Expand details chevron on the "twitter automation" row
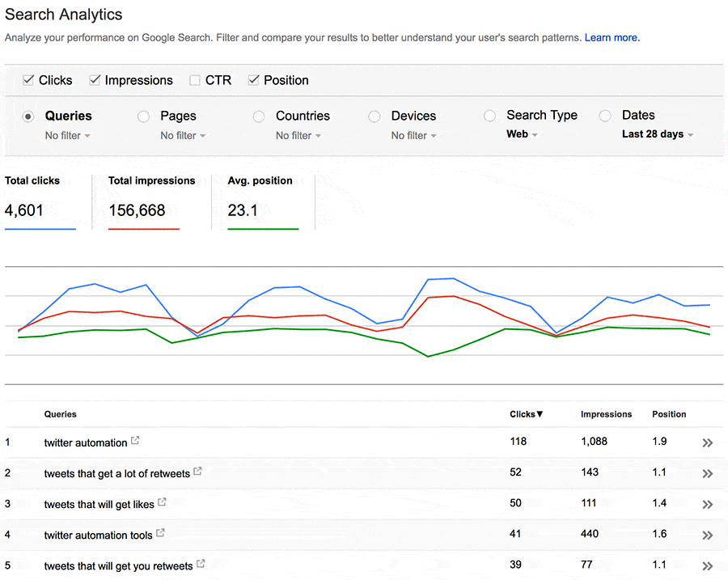Screen dimensions: 728x580 [x=708, y=442]
